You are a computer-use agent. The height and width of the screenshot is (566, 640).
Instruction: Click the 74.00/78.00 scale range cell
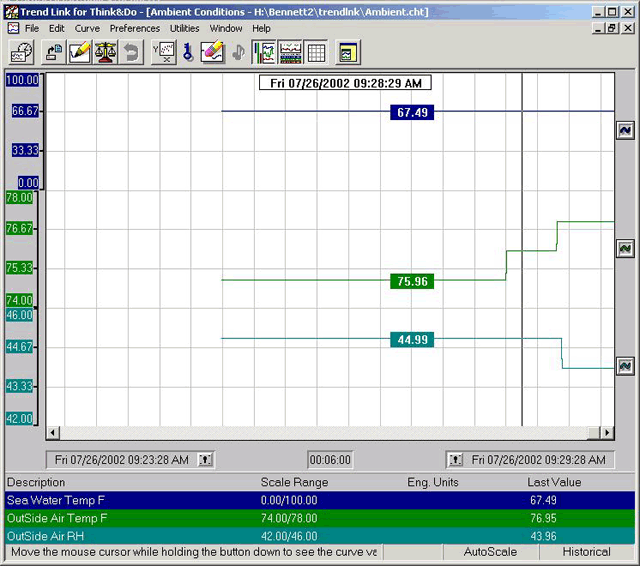pos(289,518)
